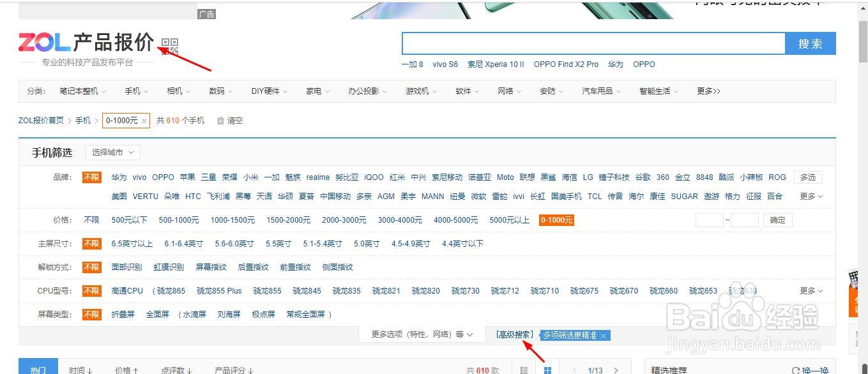This screenshot has height=374, width=868.
Task: Remove the 0-1000元 tag via its × icon
Action: 144,120
